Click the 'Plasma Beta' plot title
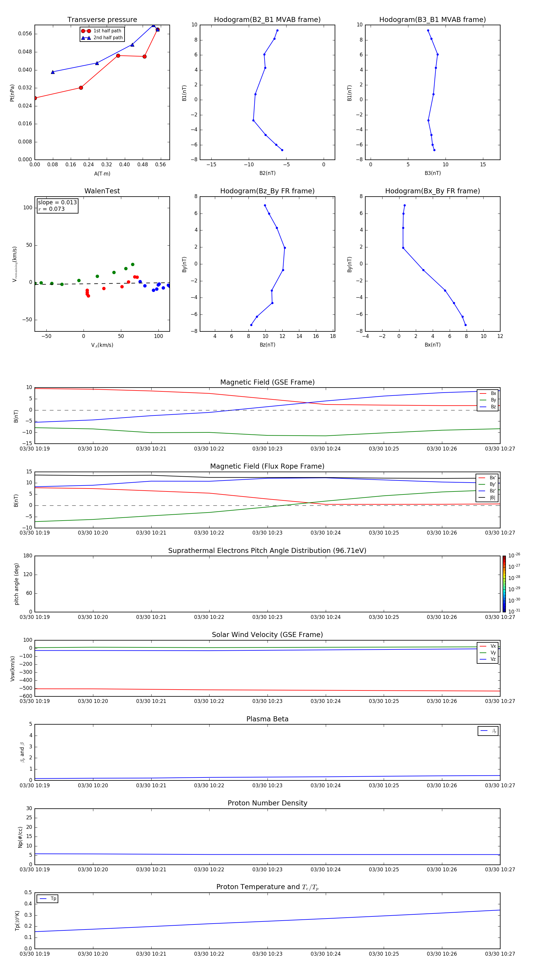 pos(267,719)
